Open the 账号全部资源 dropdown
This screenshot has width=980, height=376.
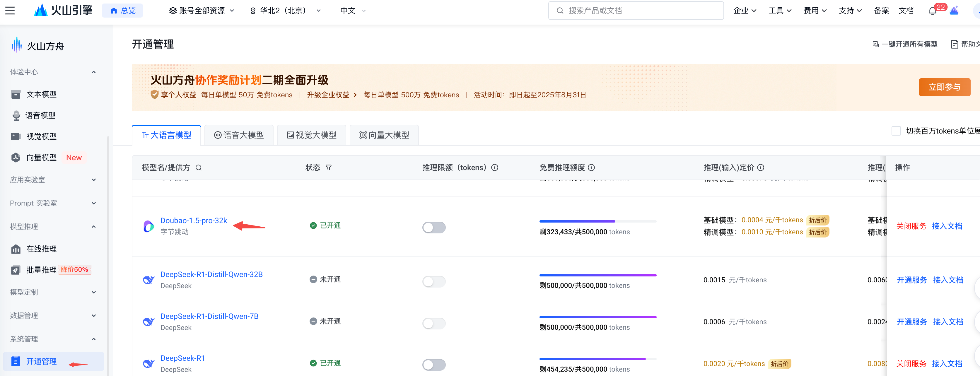202,11
